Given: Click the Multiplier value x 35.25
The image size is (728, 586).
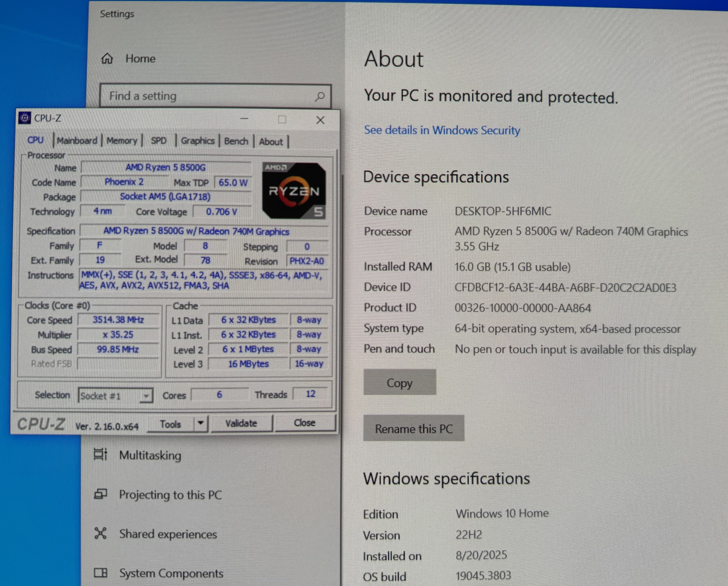Looking at the screenshot, I should 118,335.
